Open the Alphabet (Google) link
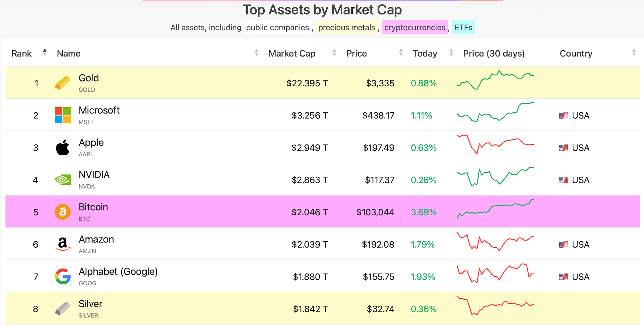Image resolution: width=644 pixels, height=327 pixels. click(x=118, y=272)
